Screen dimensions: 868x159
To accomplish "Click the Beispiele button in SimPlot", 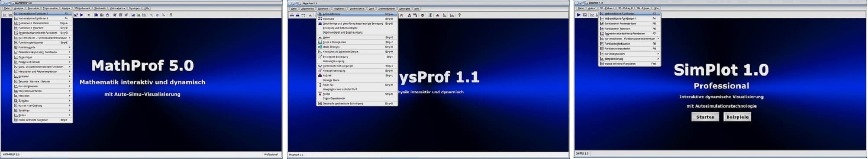I will (737, 117).
